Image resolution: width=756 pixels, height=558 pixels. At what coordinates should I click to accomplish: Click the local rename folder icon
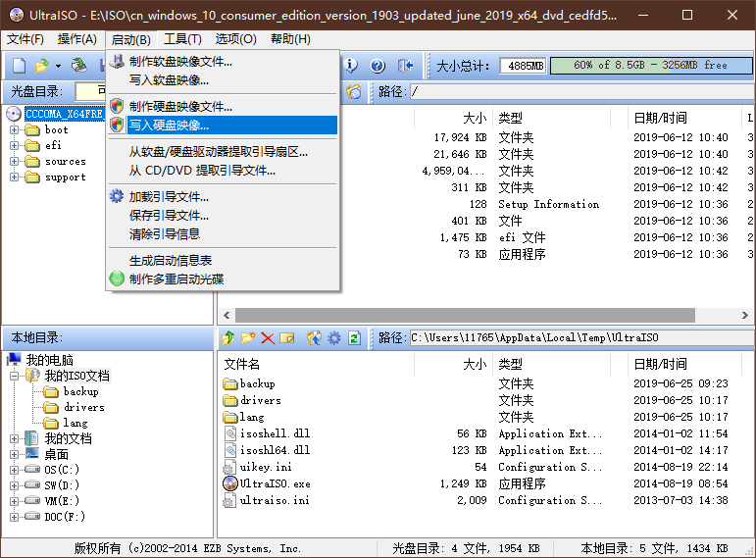click(x=287, y=338)
